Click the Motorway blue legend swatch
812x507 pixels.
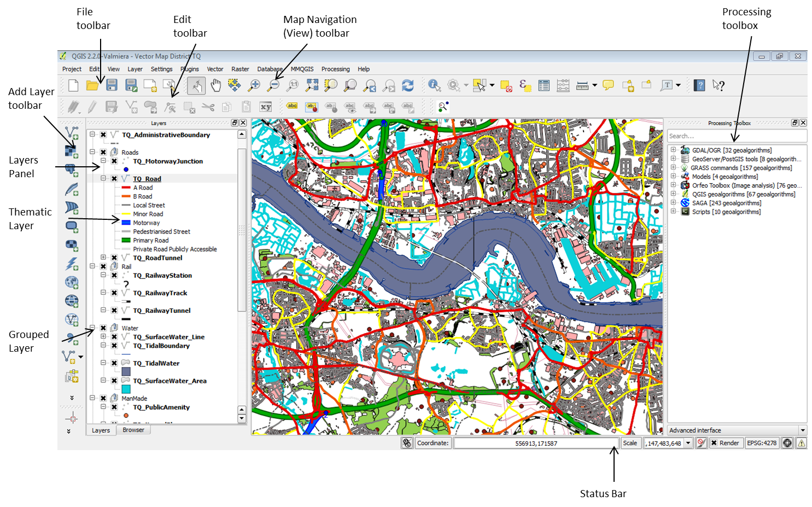(126, 223)
